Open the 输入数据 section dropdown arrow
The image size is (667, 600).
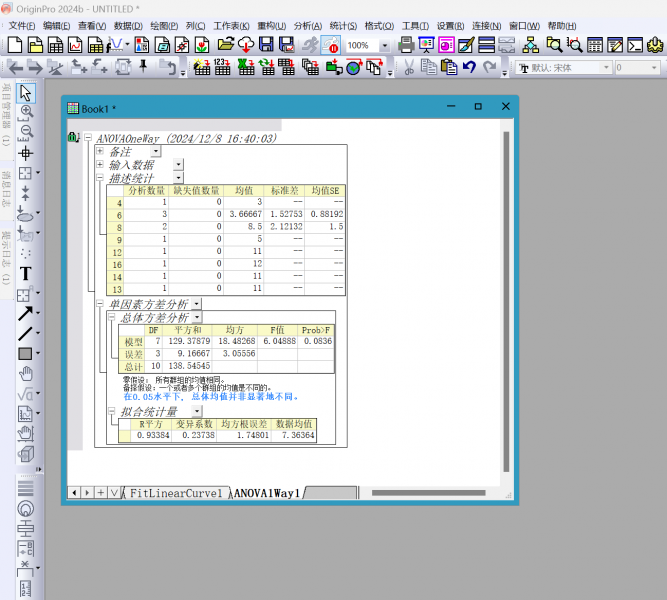pyautogui.click(x=179, y=164)
